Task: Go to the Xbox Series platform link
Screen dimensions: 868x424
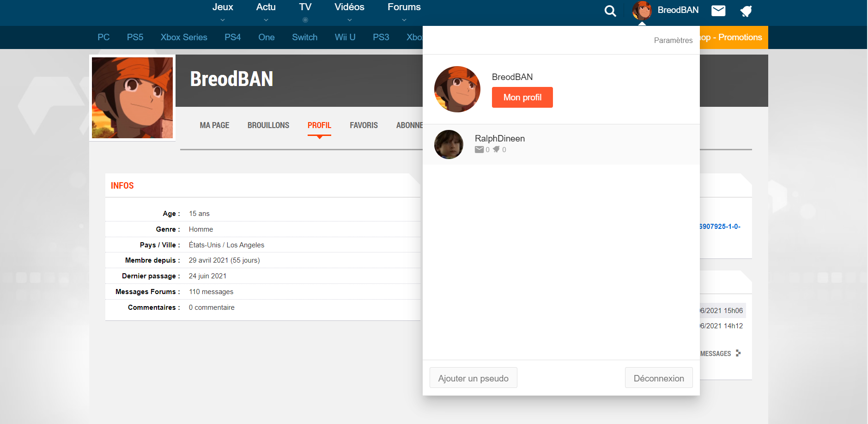Action: pos(184,37)
